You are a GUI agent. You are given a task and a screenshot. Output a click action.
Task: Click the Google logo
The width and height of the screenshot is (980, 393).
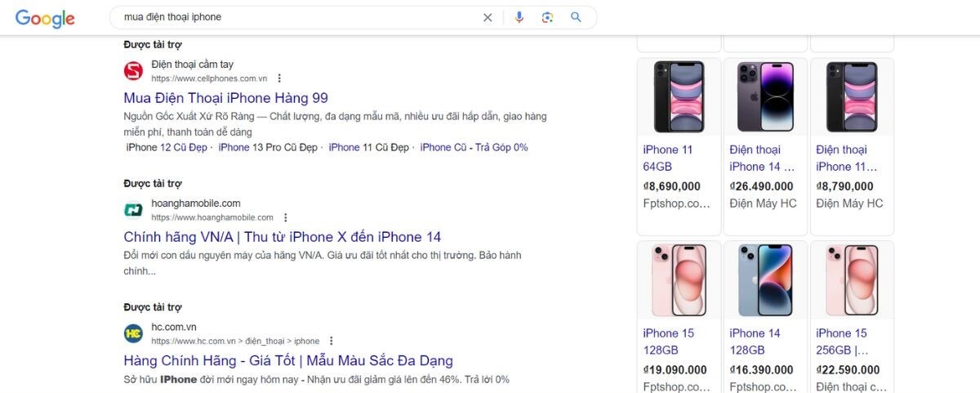pyautogui.click(x=45, y=18)
